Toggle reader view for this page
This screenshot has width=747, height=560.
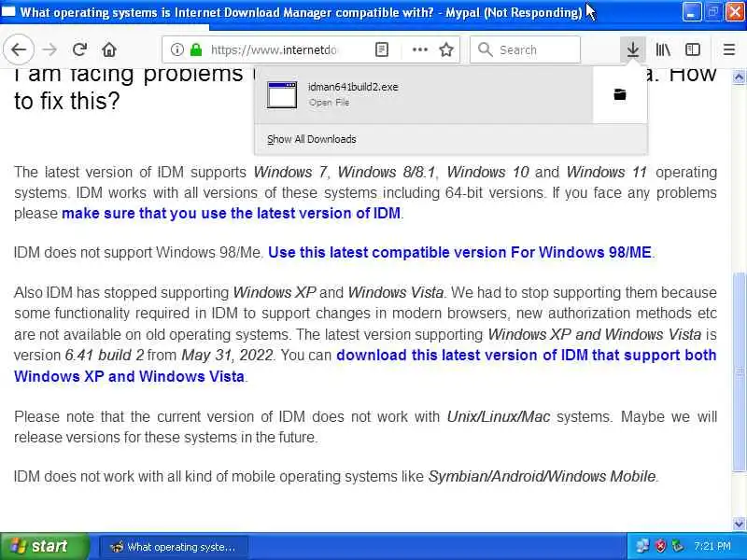[x=382, y=49]
